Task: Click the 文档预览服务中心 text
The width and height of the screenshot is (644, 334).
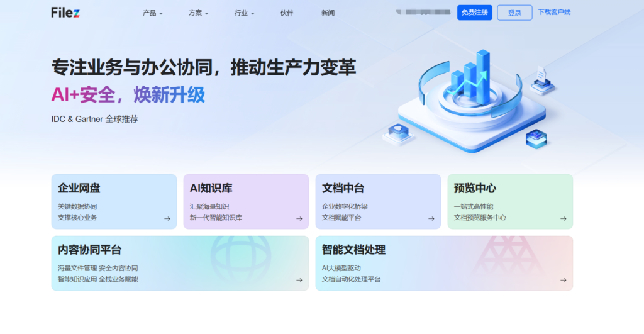Action: coord(480,218)
